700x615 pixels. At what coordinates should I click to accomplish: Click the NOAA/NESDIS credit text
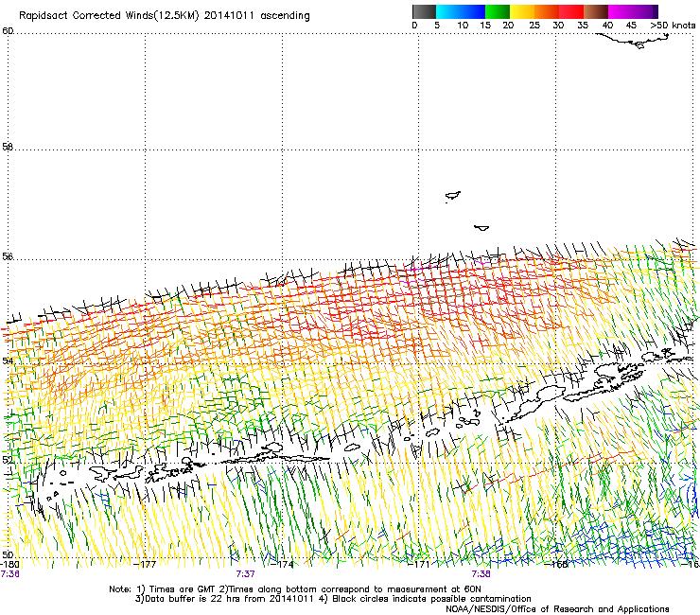557,609
